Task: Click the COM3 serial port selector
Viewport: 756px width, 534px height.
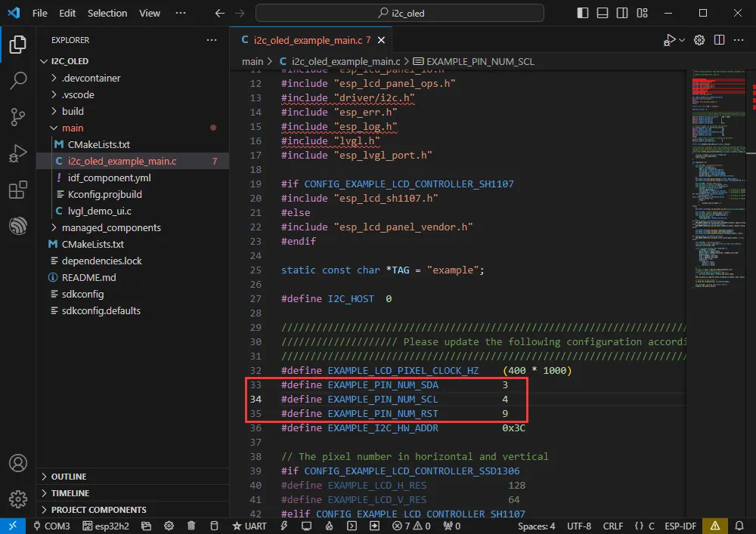Action: pyautogui.click(x=51, y=526)
